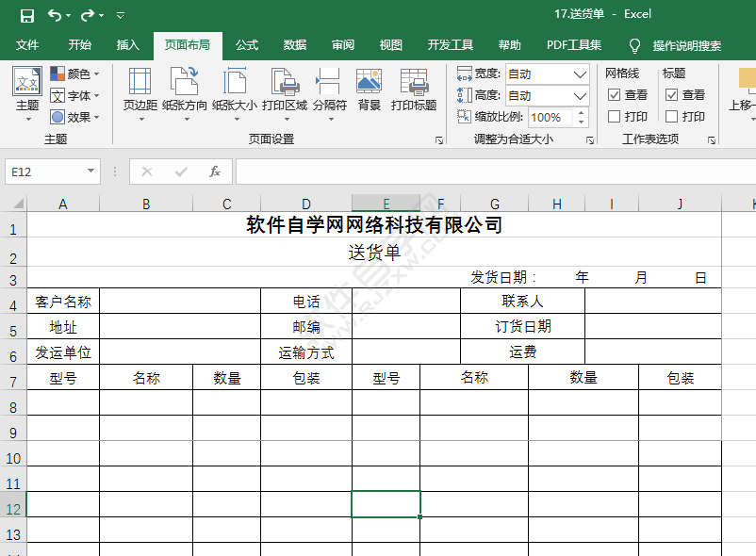Check 打印 under 网格线 gridlines

615,116
